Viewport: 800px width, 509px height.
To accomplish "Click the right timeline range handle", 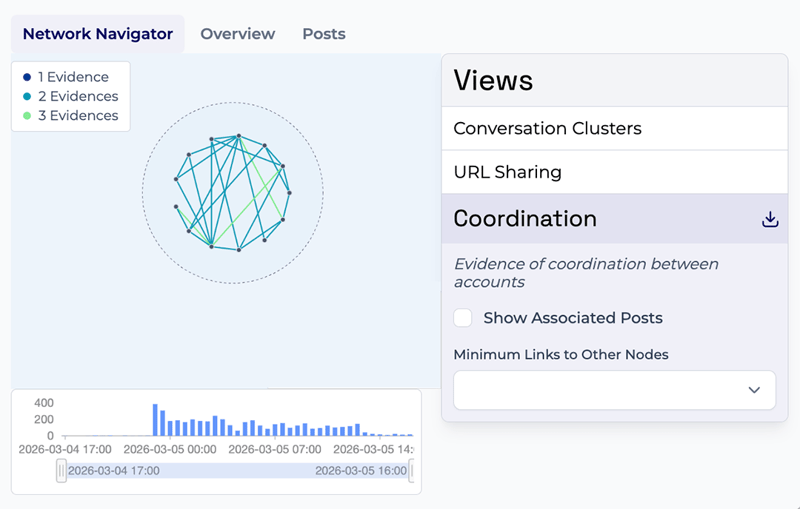I will [x=411, y=470].
